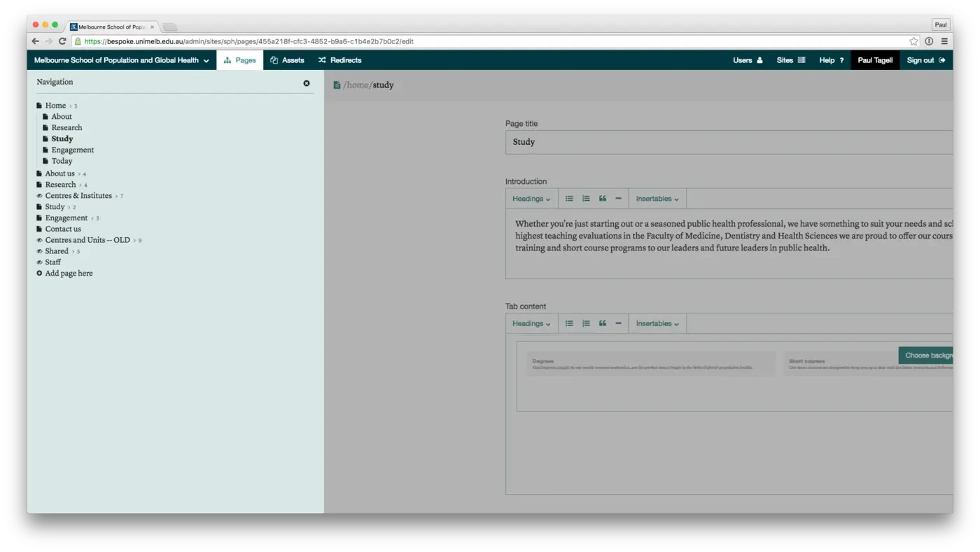Insert numbered list in Introduction editor
The image size is (980, 552).
(x=586, y=199)
